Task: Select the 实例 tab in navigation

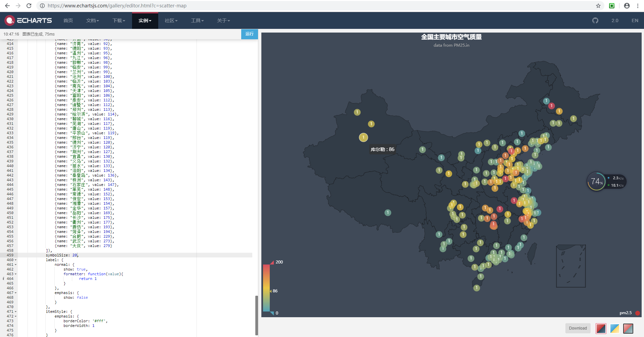Action: [145, 20]
